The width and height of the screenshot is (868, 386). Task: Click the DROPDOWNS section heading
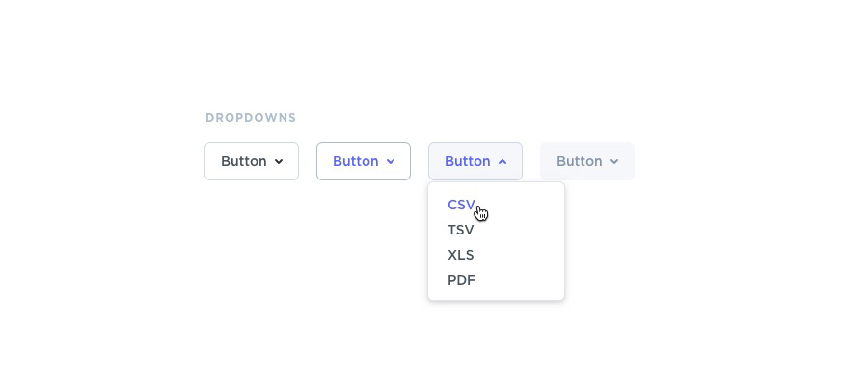coord(251,118)
